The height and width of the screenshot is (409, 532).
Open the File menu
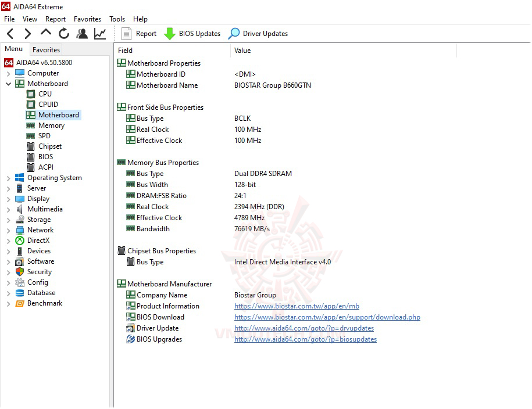tap(9, 19)
